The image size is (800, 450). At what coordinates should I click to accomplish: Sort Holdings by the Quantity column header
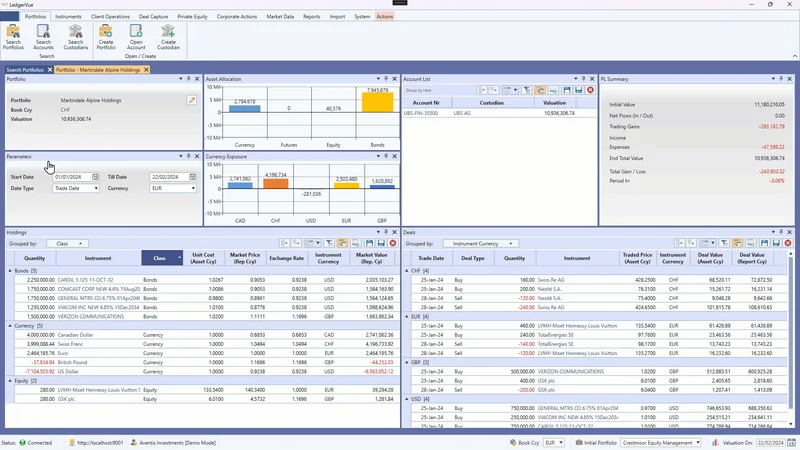point(35,258)
